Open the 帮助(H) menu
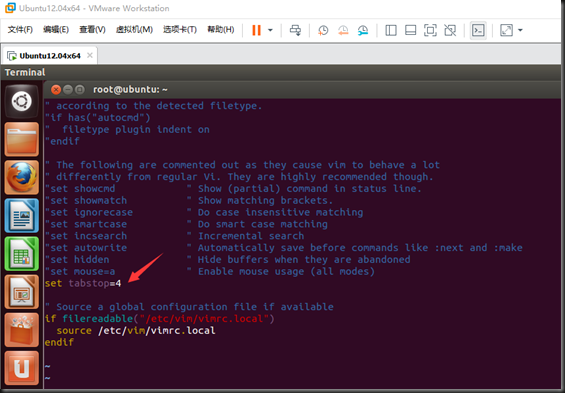This screenshot has height=393, width=565. [x=221, y=30]
